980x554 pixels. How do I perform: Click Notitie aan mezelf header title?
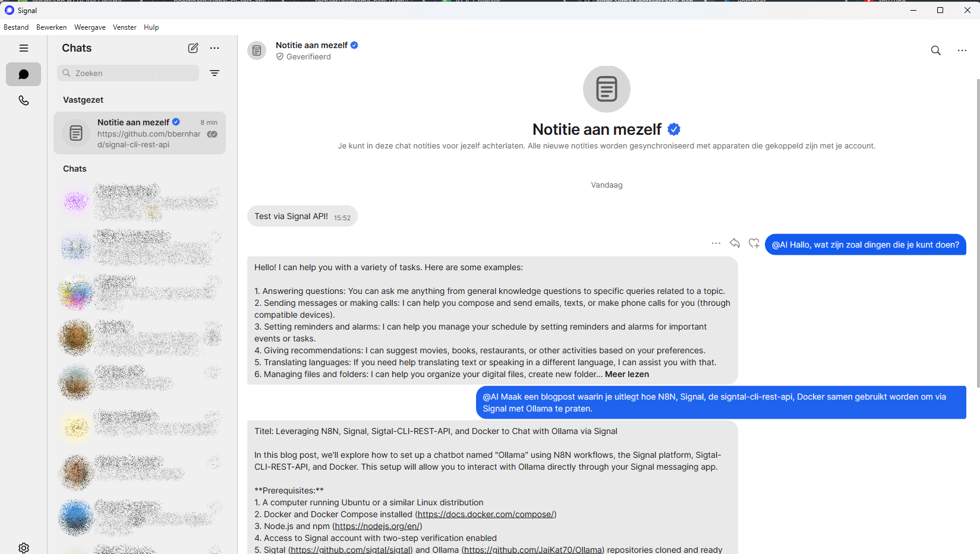tap(311, 45)
